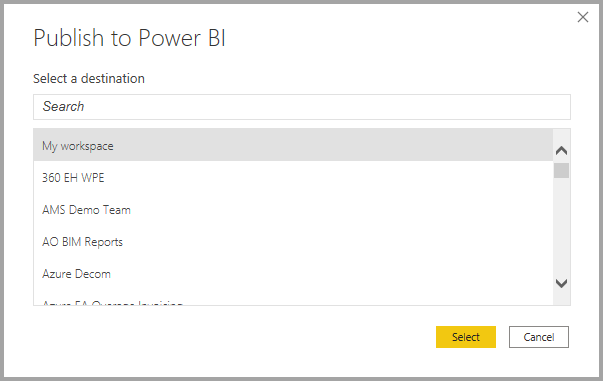Click the scroll up arrow in list

[561, 150]
